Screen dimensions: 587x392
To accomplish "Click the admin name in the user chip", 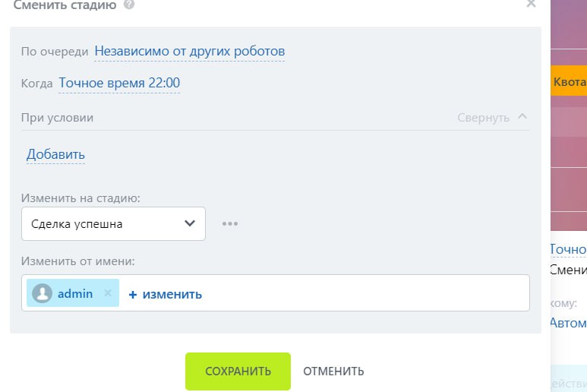I will pos(75,293).
